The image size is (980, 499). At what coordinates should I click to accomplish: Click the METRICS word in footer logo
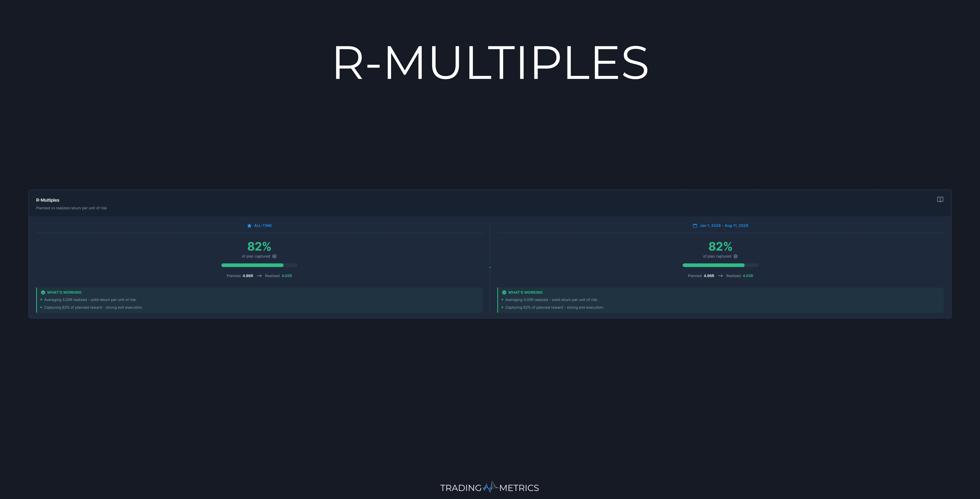(519, 488)
